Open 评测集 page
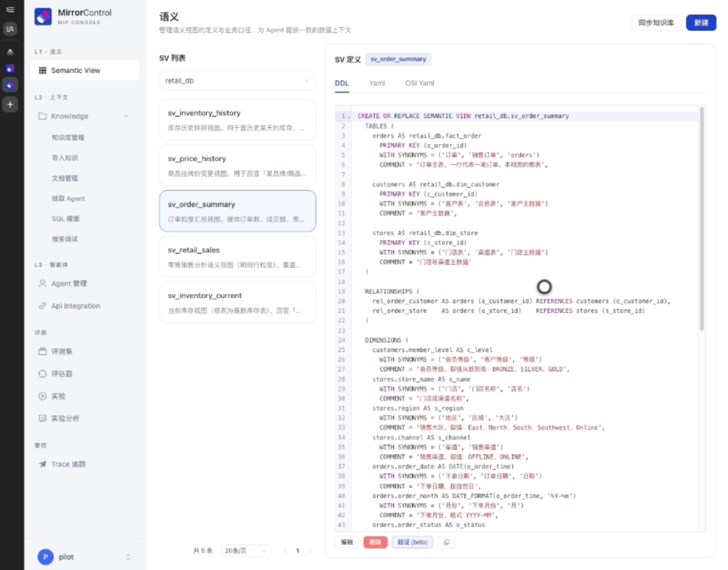This screenshot has height=570, width=728. pos(61,351)
